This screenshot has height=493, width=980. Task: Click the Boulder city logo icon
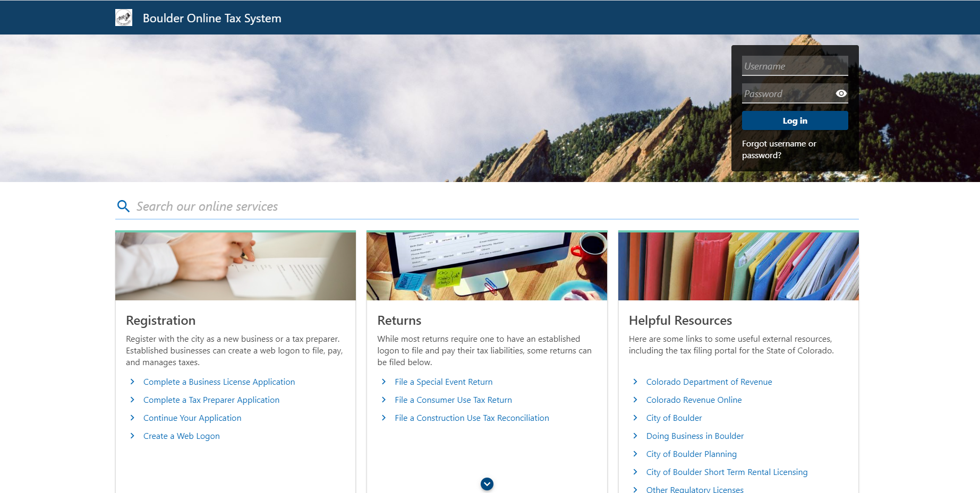click(124, 18)
